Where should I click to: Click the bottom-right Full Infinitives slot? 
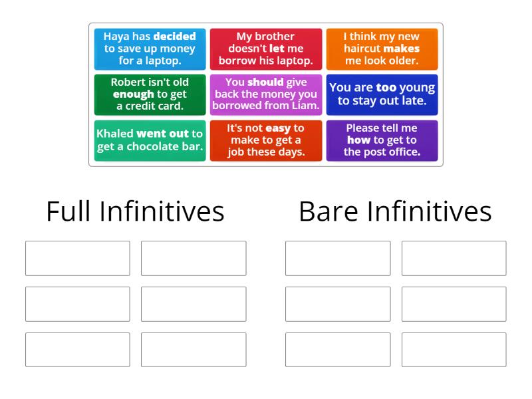194,349
